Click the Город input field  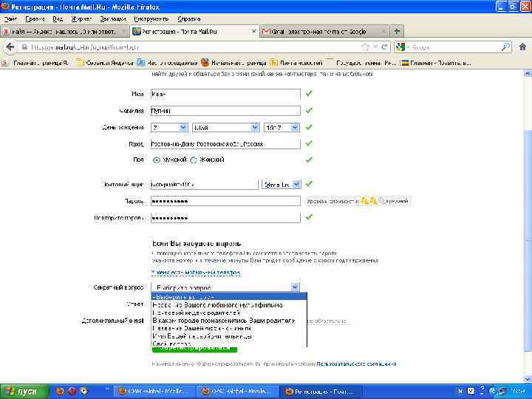pyautogui.click(x=225, y=144)
